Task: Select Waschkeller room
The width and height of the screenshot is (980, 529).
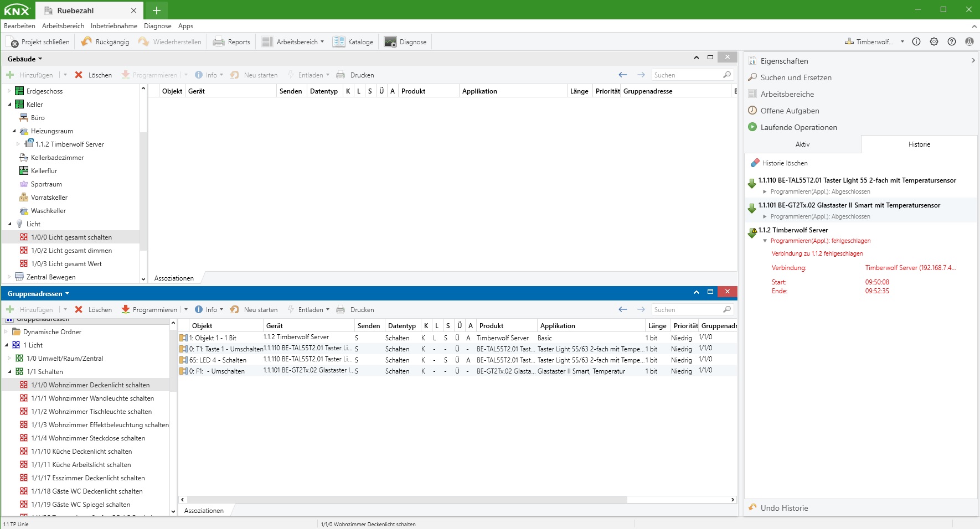Action: [48, 210]
